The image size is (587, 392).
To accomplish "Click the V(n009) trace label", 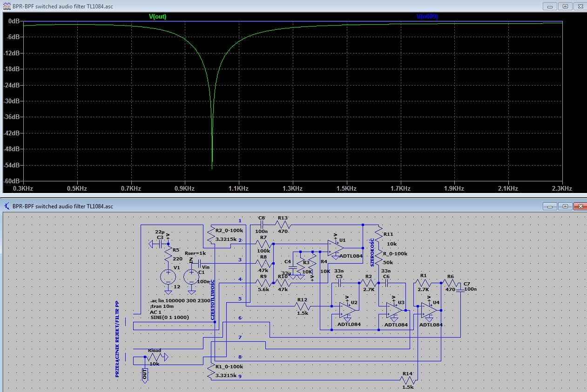I will click(x=427, y=16).
